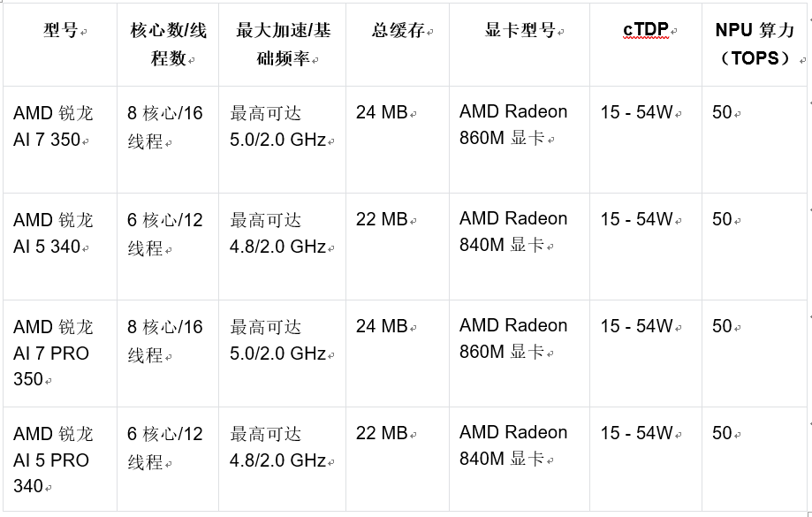The height and width of the screenshot is (517, 812).
Task: Select the AMD 锐龙 AI 7 PRO 350 cell
Action: coord(53,353)
